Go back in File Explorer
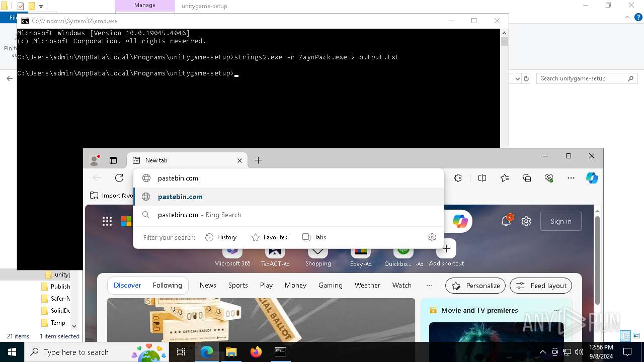 [10, 78]
